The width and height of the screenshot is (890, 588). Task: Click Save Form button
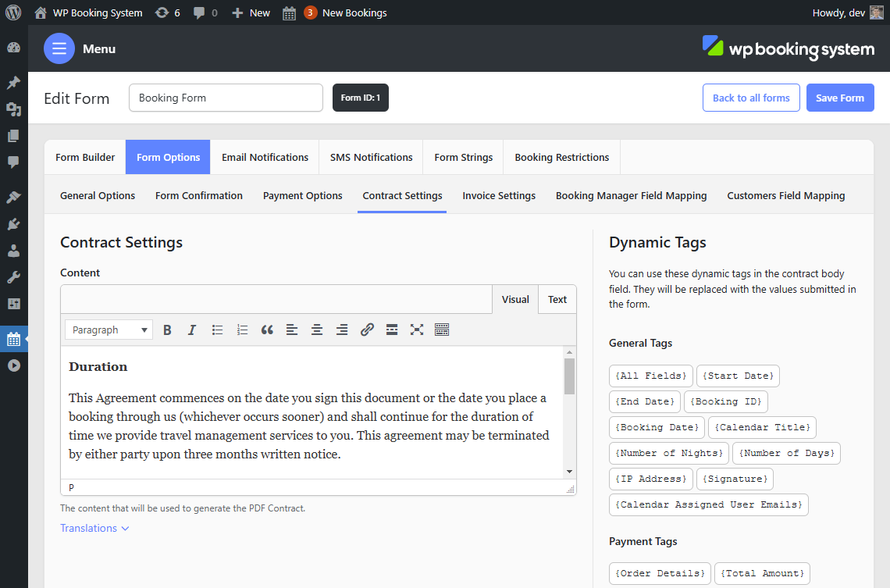click(x=840, y=98)
